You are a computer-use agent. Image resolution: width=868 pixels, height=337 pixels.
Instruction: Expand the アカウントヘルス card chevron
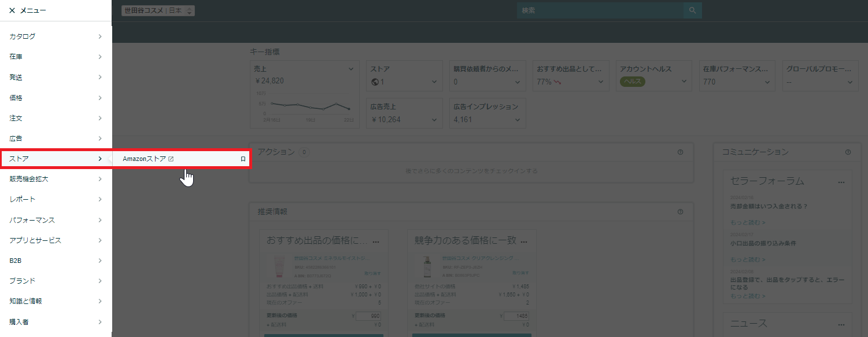(684, 82)
